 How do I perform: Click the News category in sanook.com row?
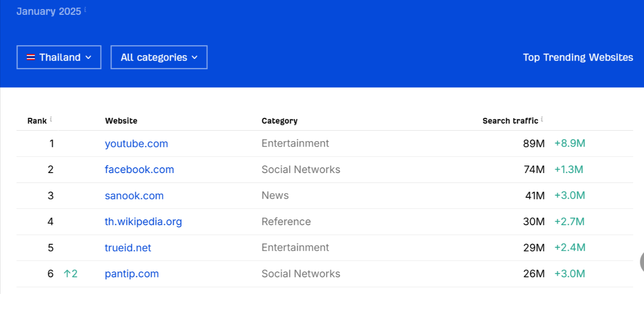click(275, 196)
